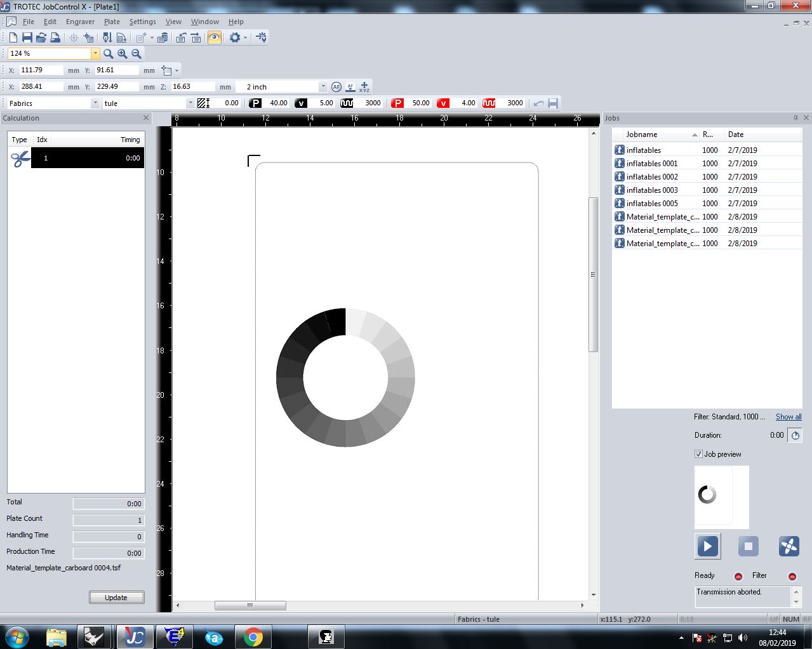This screenshot has height=649, width=812.
Task: Open the tule material dropdown
Action: pyautogui.click(x=190, y=103)
